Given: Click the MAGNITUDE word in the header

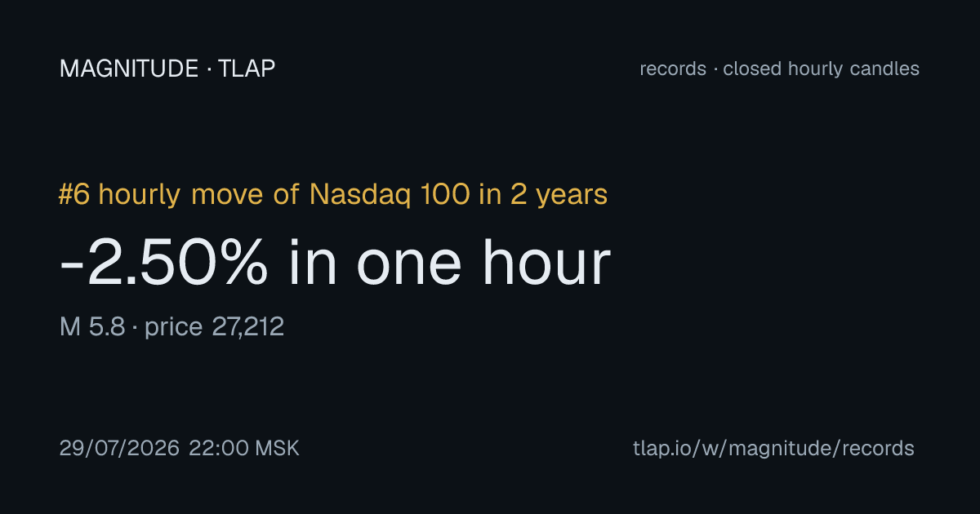Looking at the screenshot, I should 129,69.
